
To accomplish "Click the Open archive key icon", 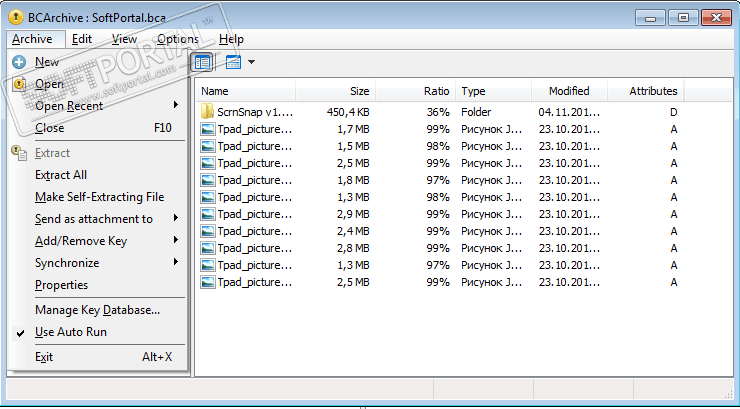I will 19,84.
